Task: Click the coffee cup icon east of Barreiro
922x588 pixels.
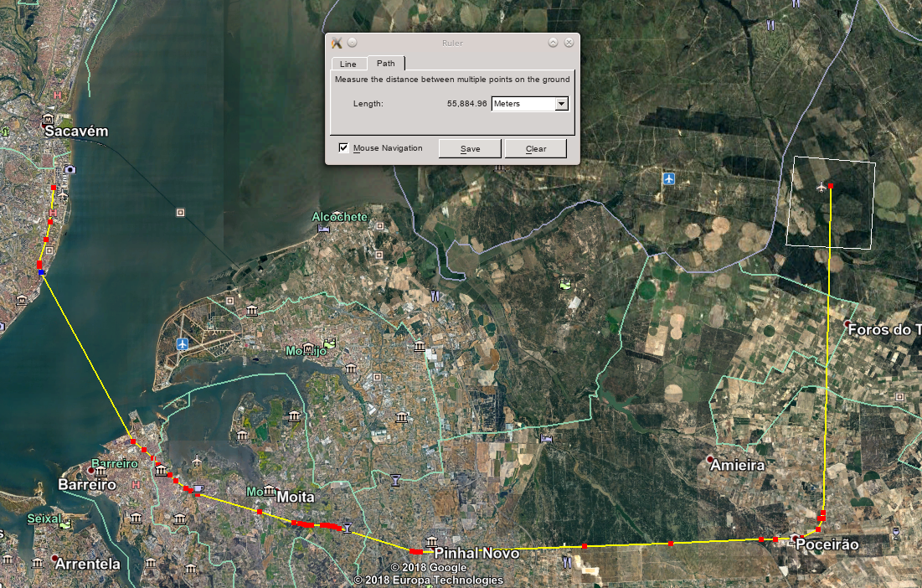Action: tap(198, 488)
